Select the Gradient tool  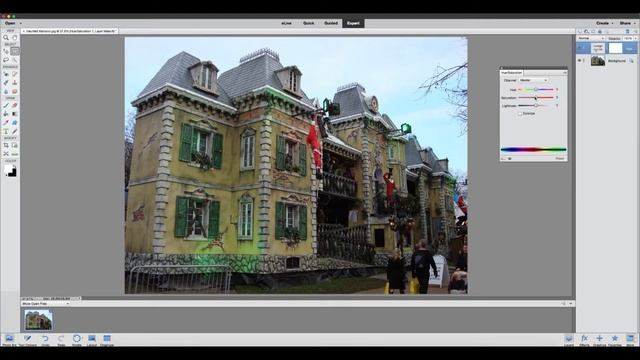click(x=15, y=114)
